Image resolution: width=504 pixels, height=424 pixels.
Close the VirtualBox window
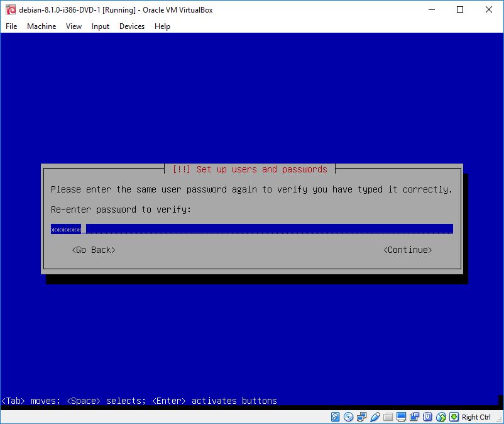[488, 9]
